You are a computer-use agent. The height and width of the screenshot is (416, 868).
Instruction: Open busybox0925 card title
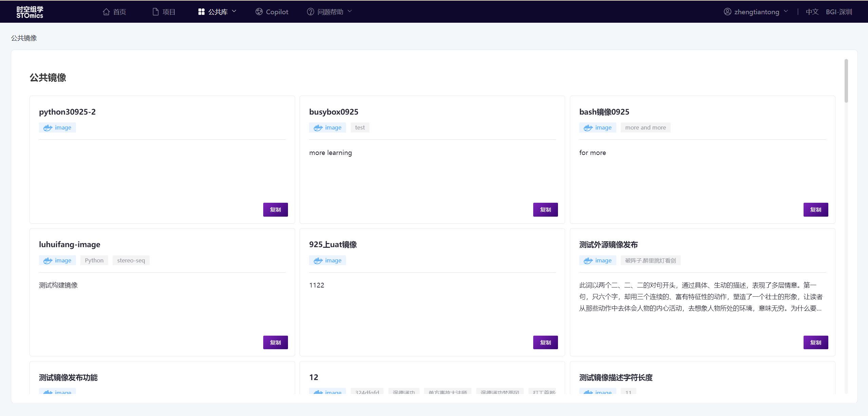[334, 112]
